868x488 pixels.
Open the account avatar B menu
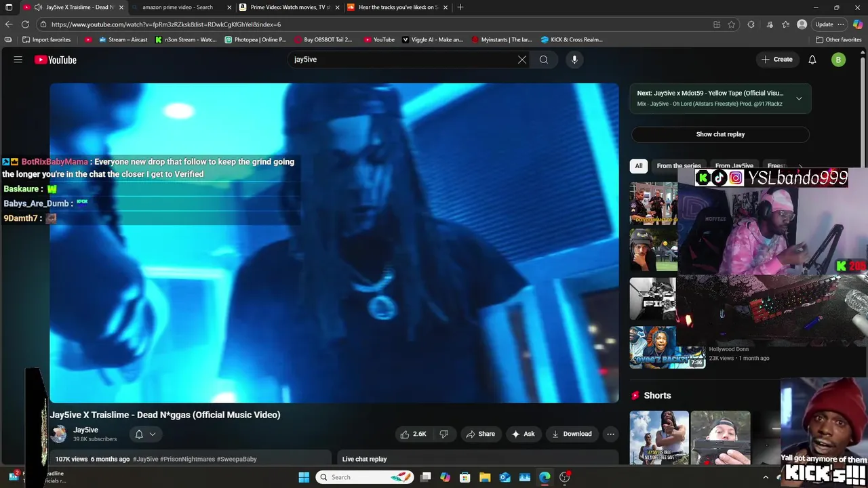(839, 60)
